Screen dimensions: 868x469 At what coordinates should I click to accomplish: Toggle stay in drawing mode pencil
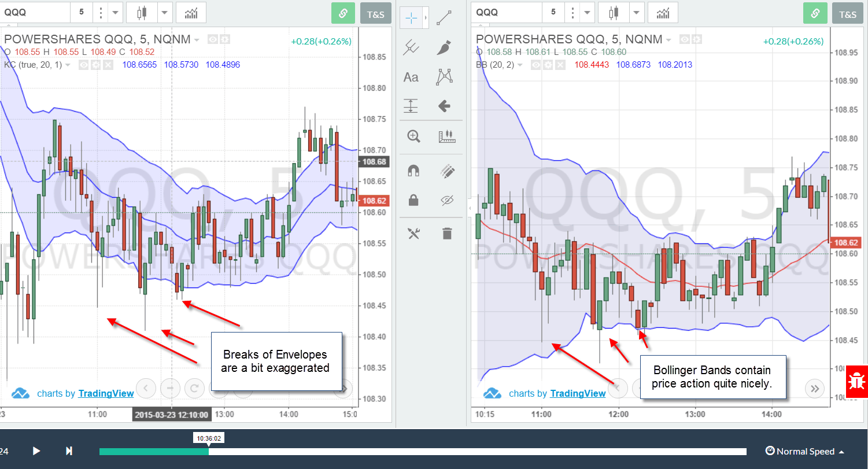(x=447, y=170)
